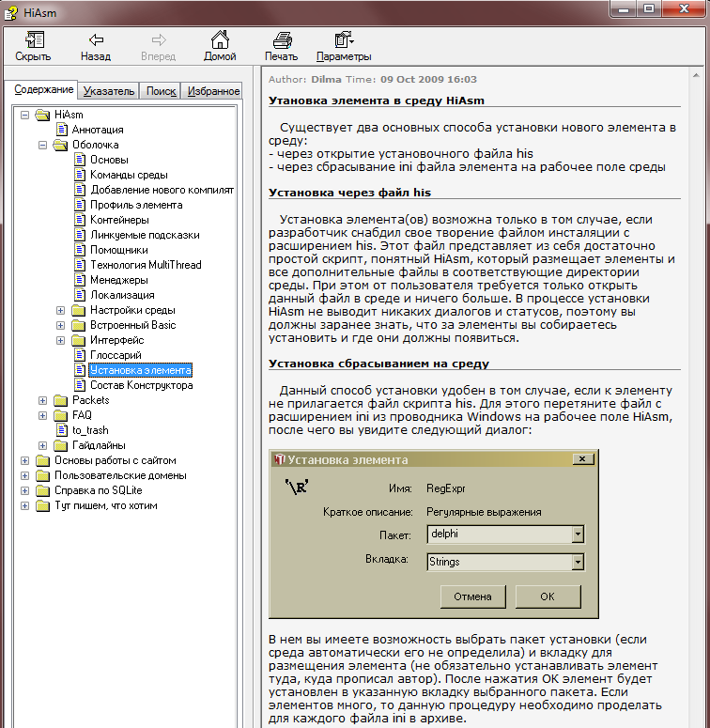Expand the Интерфейс node
The width and height of the screenshot is (710, 728).
[x=60, y=340]
